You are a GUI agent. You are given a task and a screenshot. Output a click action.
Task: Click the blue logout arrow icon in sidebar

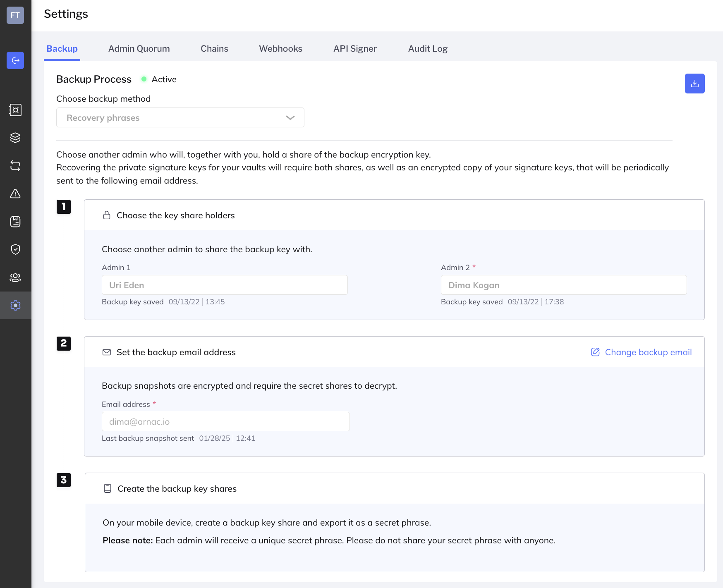click(x=15, y=60)
